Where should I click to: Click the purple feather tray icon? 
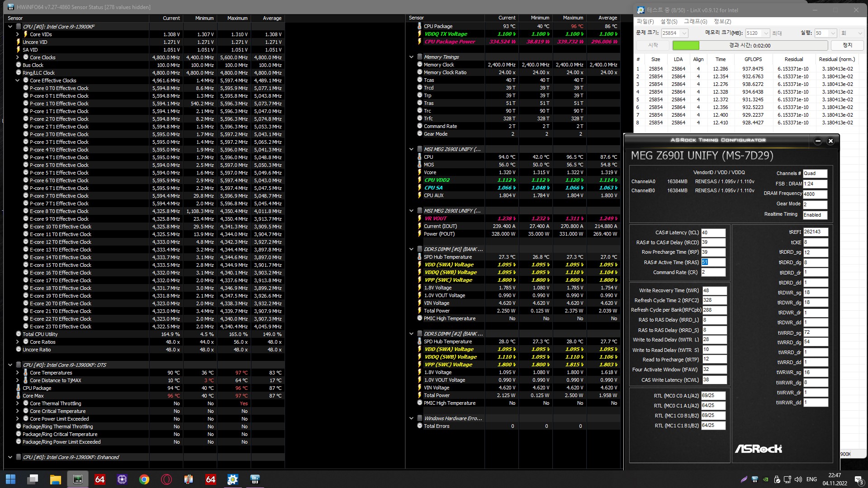(x=744, y=479)
